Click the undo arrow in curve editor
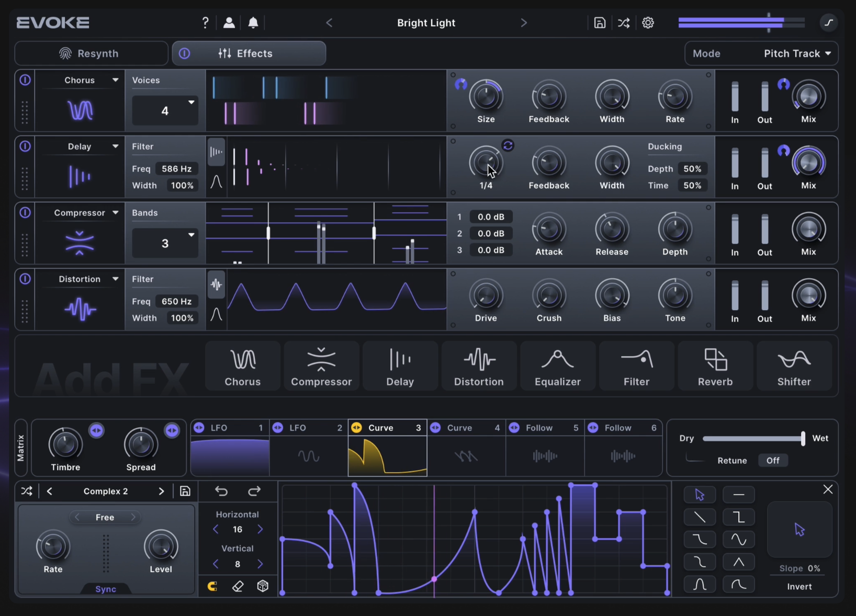This screenshot has height=616, width=856. pyautogui.click(x=221, y=491)
